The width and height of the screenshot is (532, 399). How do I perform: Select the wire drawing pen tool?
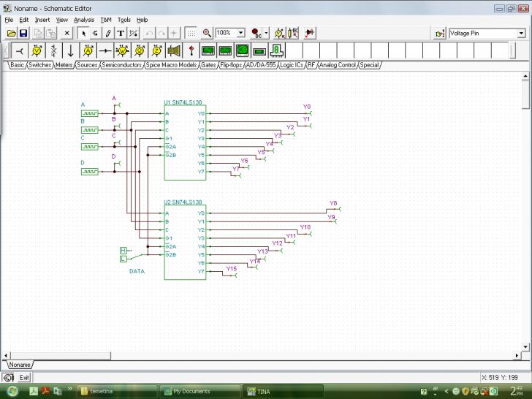click(108, 34)
